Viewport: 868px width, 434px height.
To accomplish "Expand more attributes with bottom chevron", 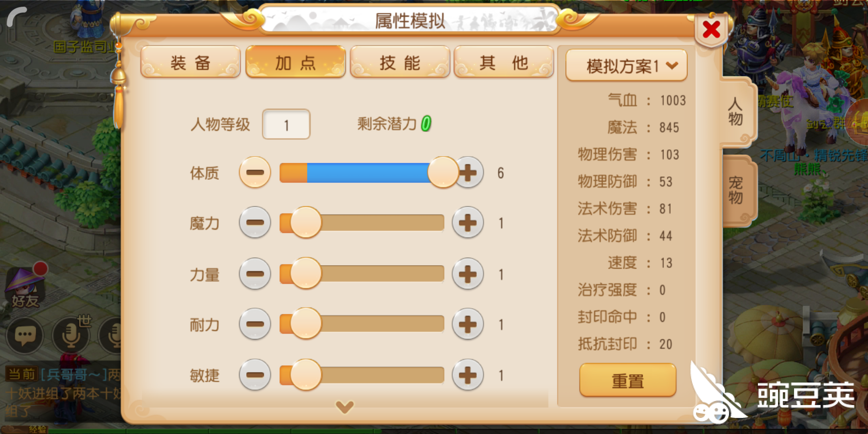I will click(345, 407).
